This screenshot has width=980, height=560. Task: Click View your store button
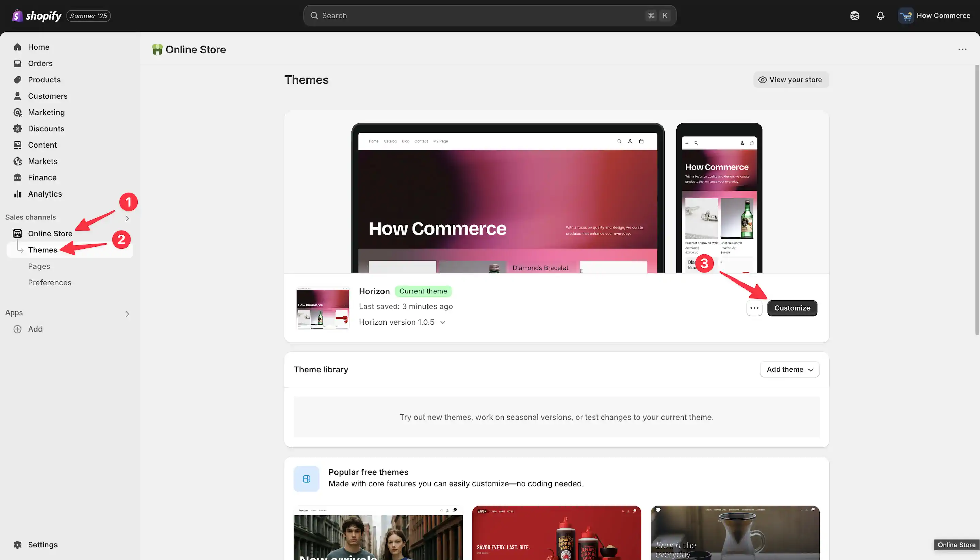point(790,80)
